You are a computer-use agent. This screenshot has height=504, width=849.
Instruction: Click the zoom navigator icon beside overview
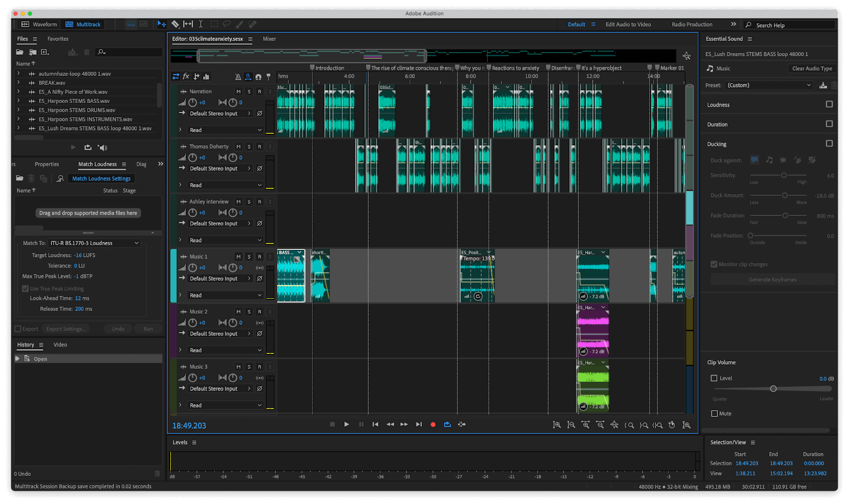(x=687, y=56)
